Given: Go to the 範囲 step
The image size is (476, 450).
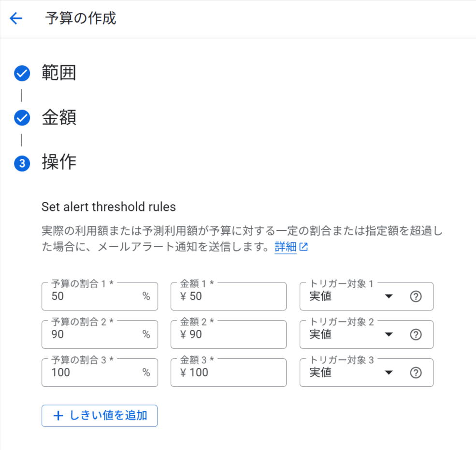Looking at the screenshot, I should click(x=58, y=73).
